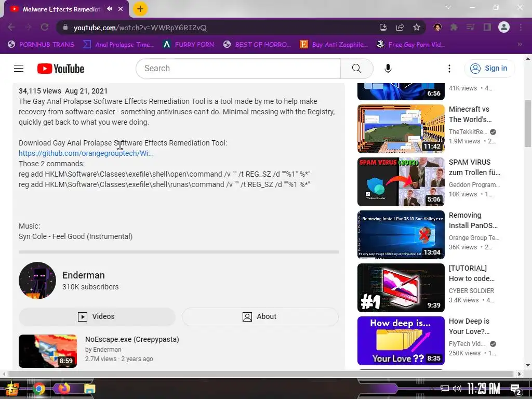Switch to Chrome on the taskbar
The height and width of the screenshot is (399, 532).
tap(38, 389)
